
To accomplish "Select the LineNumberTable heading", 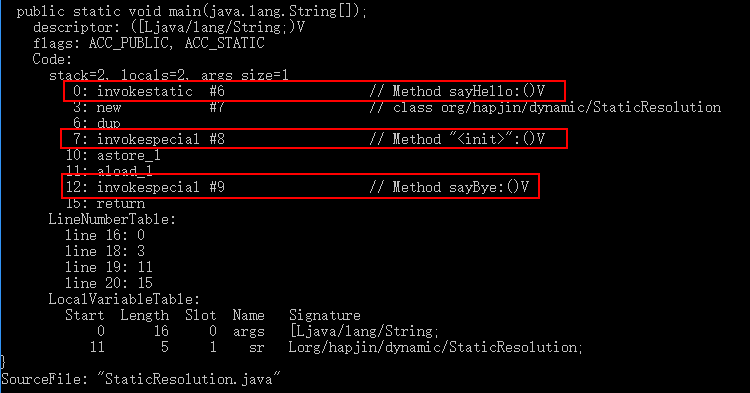I will [x=112, y=219].
